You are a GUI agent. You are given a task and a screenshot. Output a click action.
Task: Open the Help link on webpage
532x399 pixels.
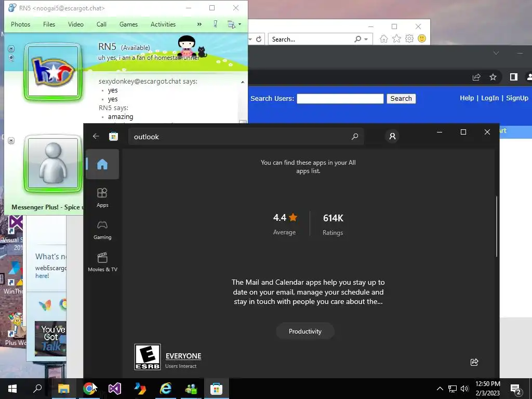click(x=467, y=98)
